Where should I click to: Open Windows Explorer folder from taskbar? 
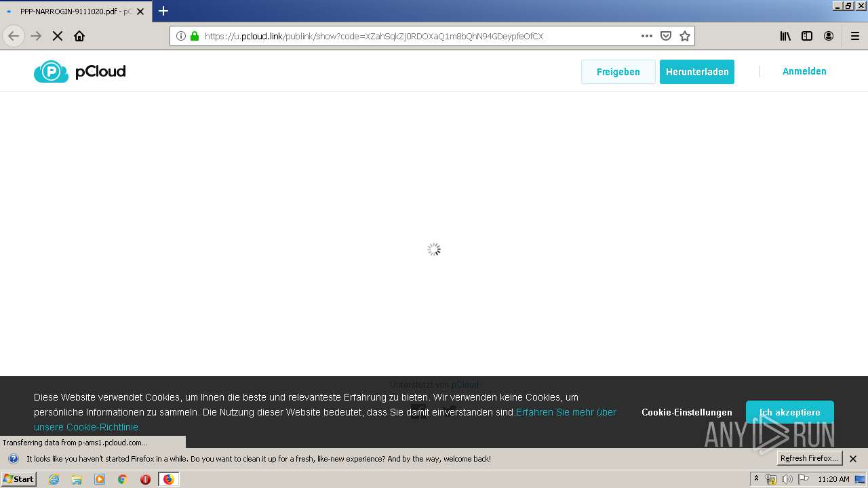click(x=77, y=479)
